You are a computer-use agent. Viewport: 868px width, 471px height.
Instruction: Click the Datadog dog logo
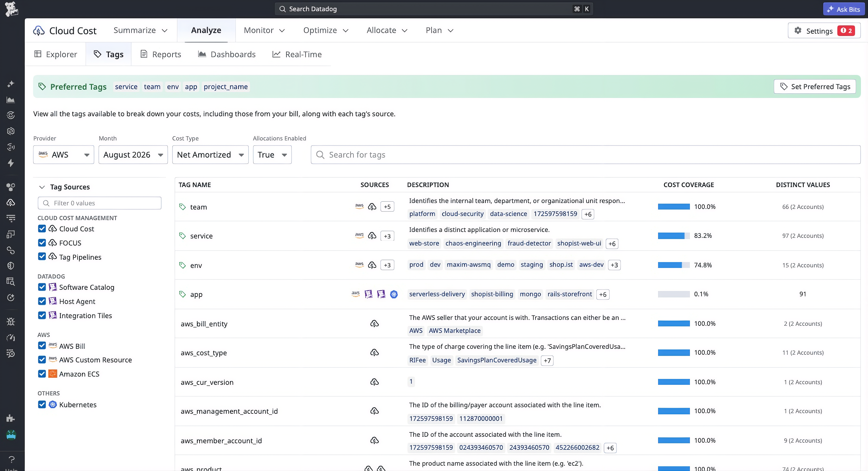click(11, 9)
